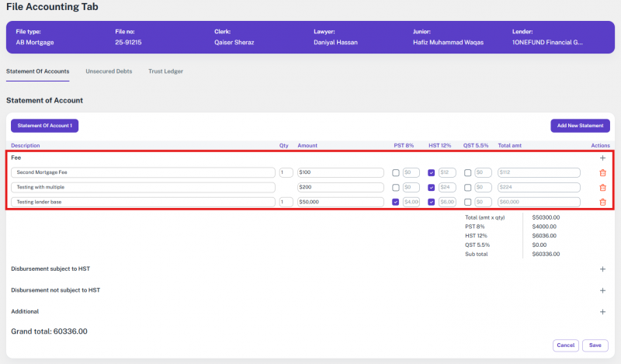Click the Cancel button
Screen dimensions: 621x364
click(566, 345)
